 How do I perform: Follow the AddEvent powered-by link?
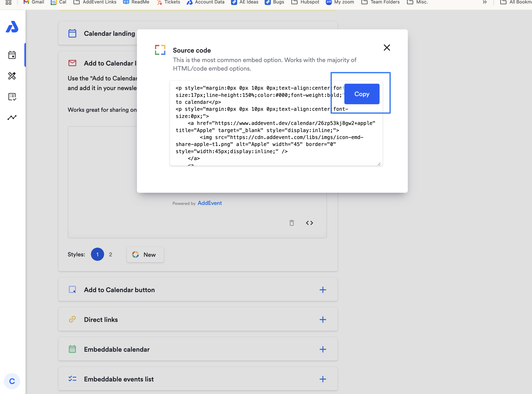pyautogui.click(x=210, y=203)
